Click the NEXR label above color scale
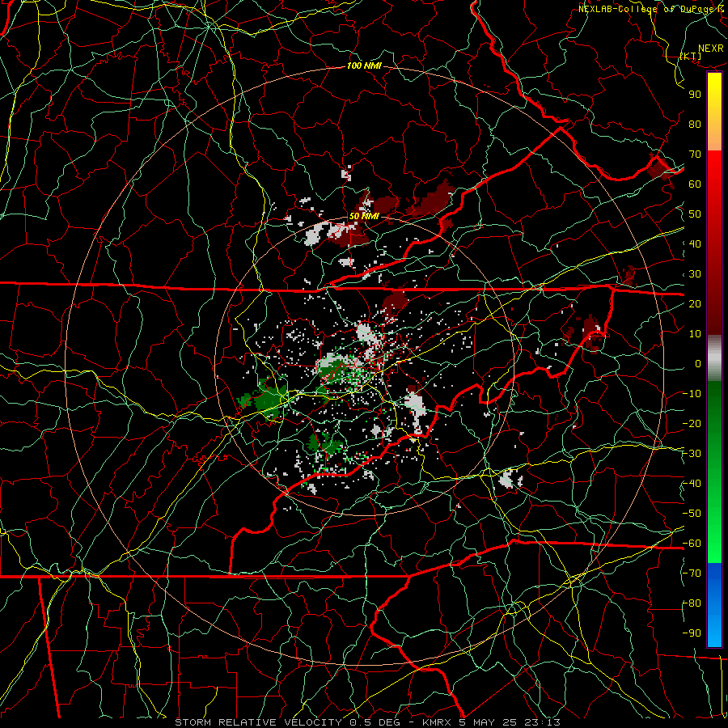 click(711, 49)
